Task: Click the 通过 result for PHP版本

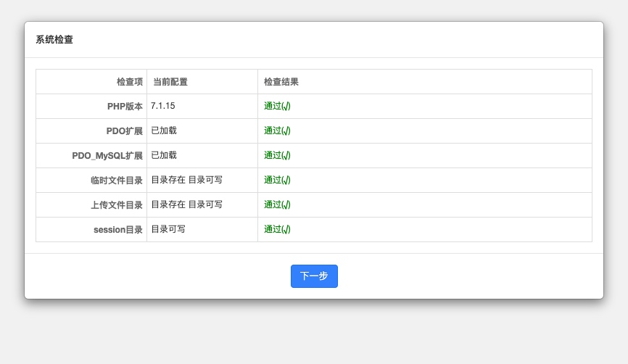Action: [277, 107]
